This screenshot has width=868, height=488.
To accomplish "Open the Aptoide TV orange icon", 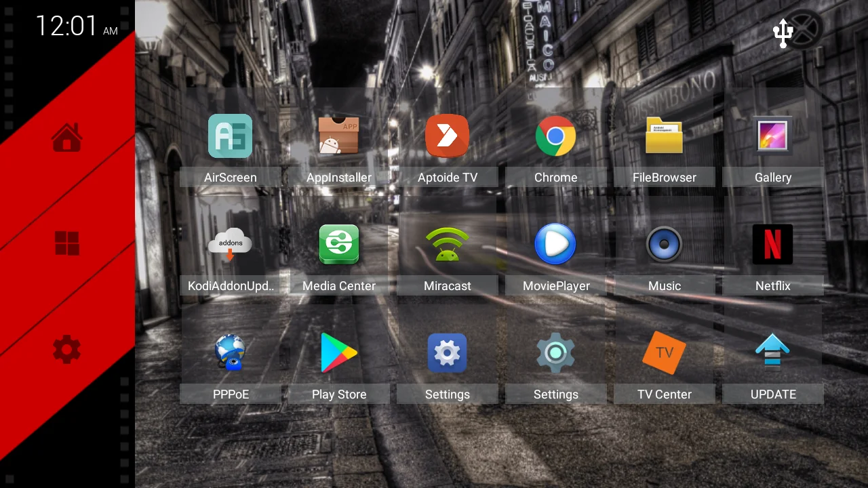I will [447, 136].
